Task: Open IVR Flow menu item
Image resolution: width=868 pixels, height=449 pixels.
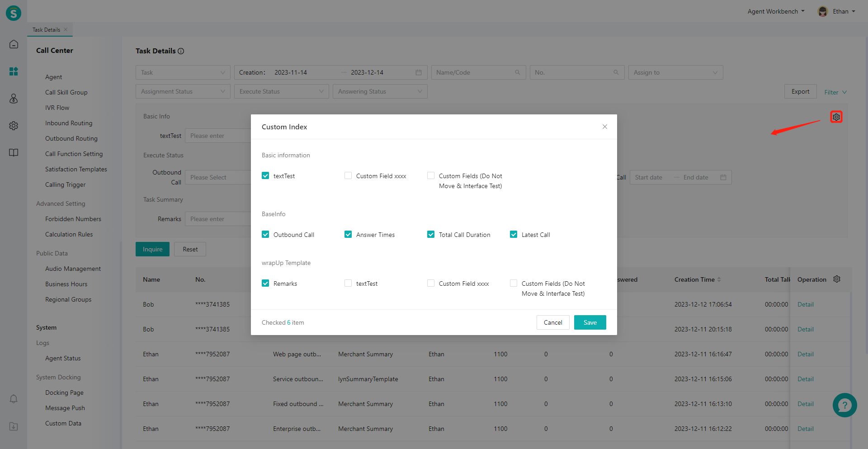Action: point(57,108)
